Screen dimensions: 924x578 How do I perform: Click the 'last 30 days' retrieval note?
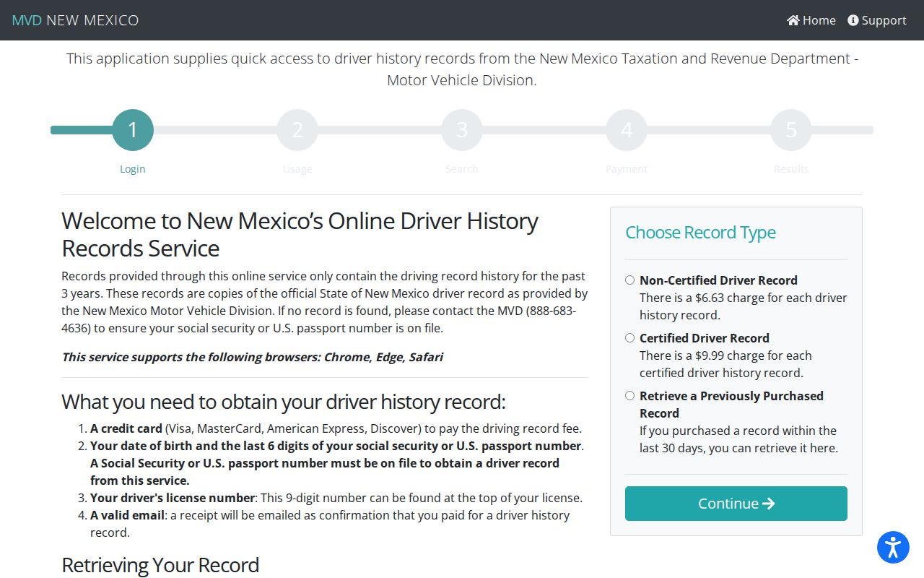click(738, 439)
